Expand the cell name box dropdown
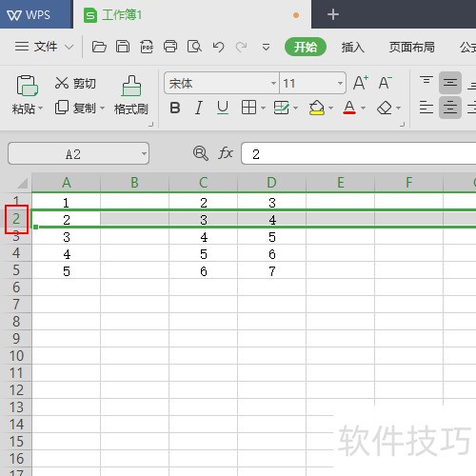Viewport: 476px width, 476px height. coord(144,154)
